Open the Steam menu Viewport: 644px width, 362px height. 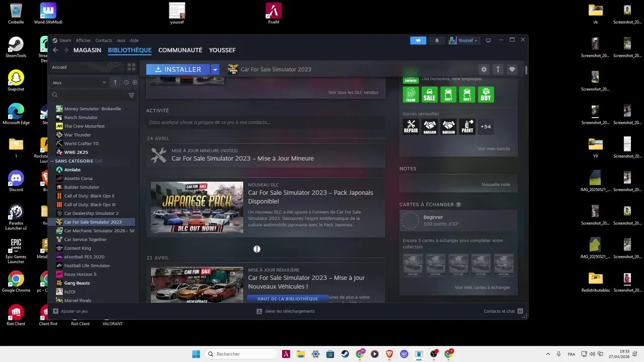[x=65, y=40]
